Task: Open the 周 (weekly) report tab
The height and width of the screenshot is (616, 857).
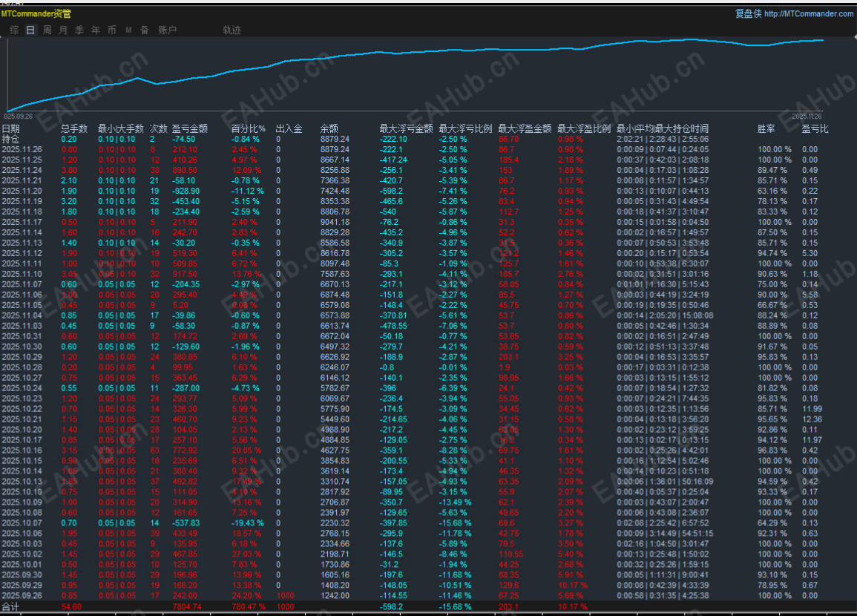Action: pos(47,30)
